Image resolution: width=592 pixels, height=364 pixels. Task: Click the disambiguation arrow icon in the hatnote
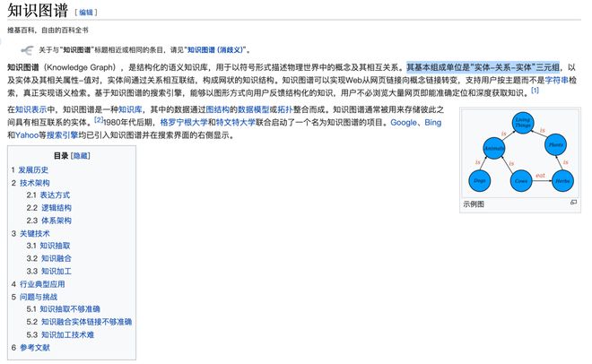(x=27, y=50)
